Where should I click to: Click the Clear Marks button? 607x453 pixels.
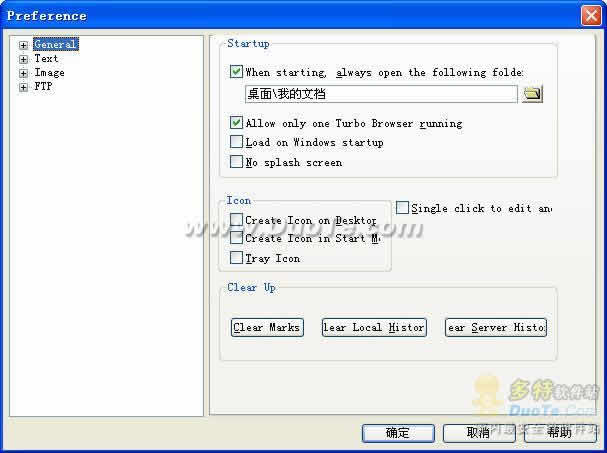(x=267, y=327)
